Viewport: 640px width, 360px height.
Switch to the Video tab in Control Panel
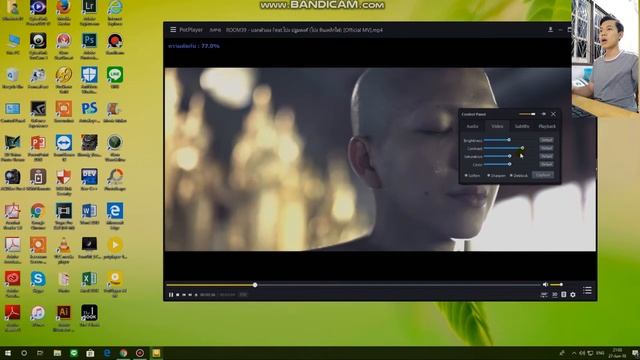pos(497,126)
